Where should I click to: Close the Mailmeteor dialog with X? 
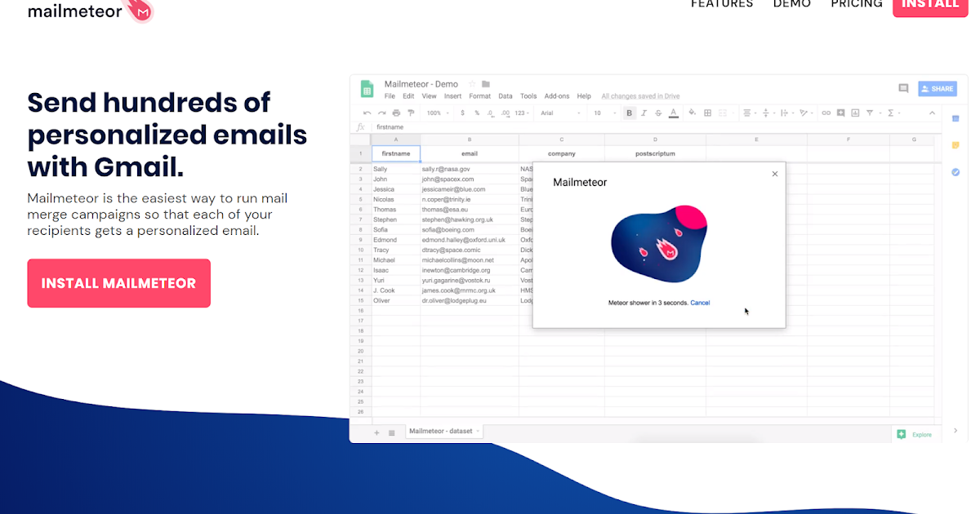point(775,174)
